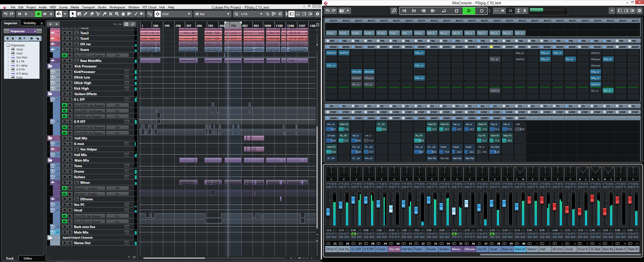Choose the Zoom magnifier tool
This screenshot has height=262, width=644.
pos(117,14)
